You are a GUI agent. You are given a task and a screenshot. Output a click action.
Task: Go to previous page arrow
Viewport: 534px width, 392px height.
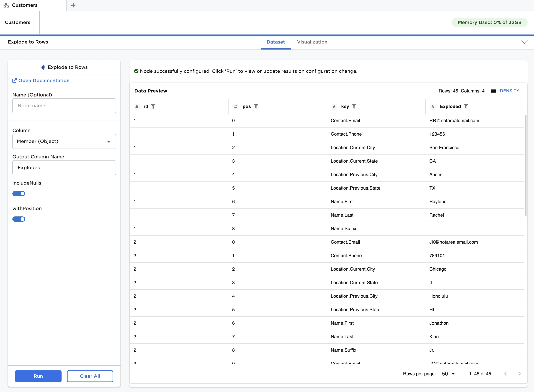point(505,374)
